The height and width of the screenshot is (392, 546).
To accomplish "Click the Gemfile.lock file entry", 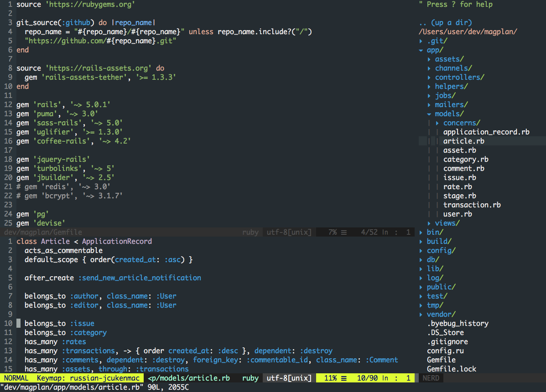I will (x=451, y=369).
